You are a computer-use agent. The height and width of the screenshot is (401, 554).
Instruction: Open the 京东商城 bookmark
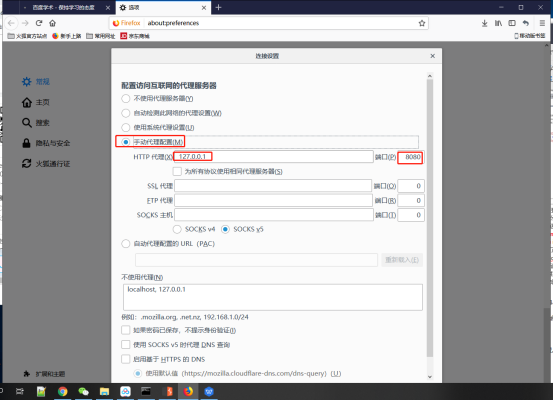[x=135, y=36]
